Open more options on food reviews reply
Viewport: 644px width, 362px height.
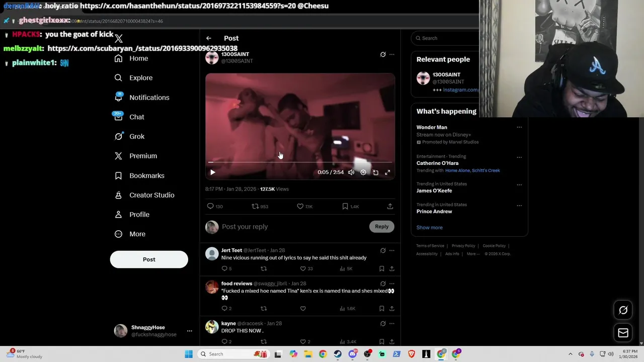pos(392,284)
